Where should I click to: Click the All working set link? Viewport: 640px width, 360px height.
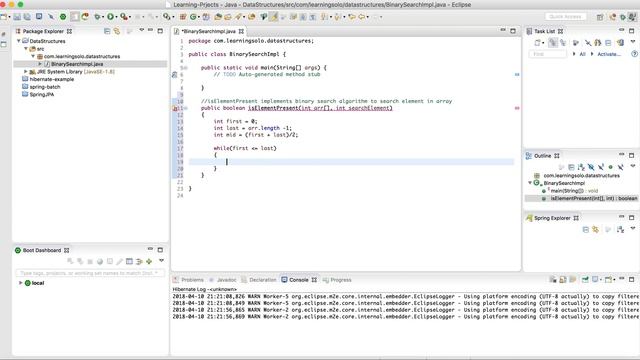click(582, 54)
